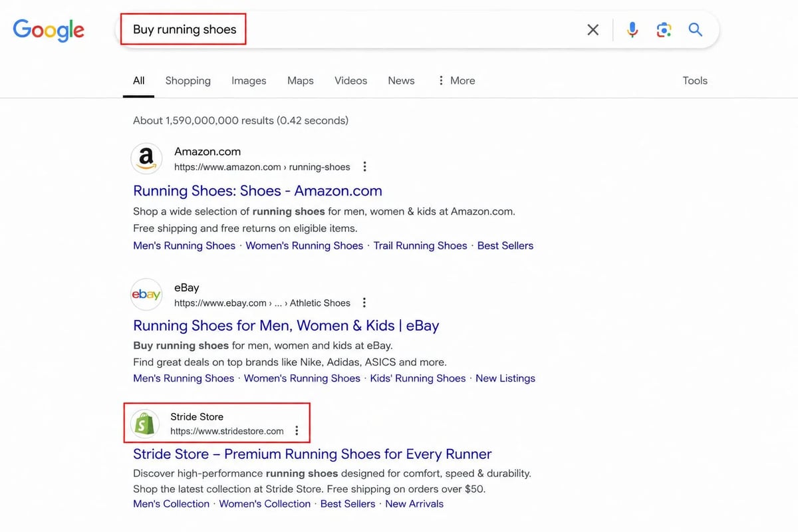
Task: Open 'Running Shoes for Men, Women & Kids | eBay'
Action: (286, 326)
